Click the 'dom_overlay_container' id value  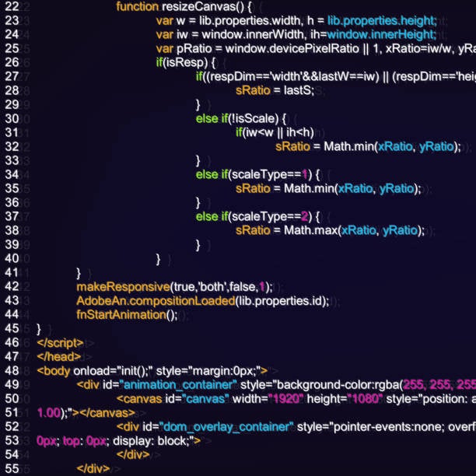pos(226,427)
